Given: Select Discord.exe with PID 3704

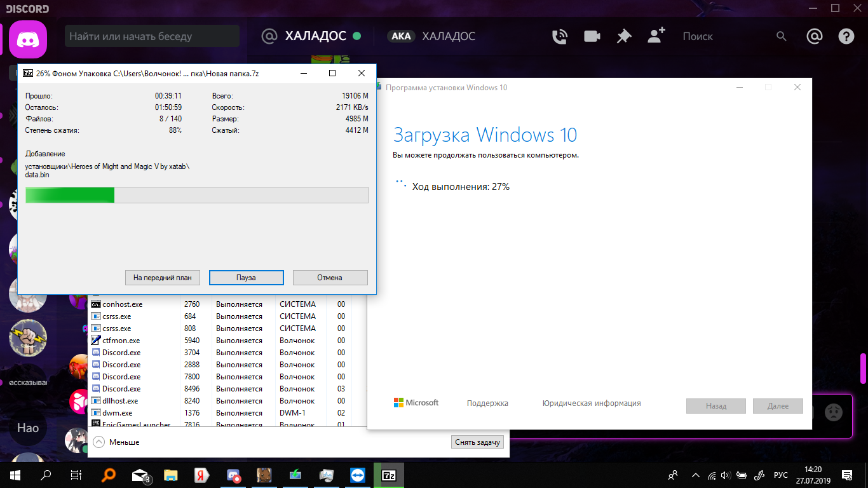Looking at the screenshot, I should (x=219, y=353).
